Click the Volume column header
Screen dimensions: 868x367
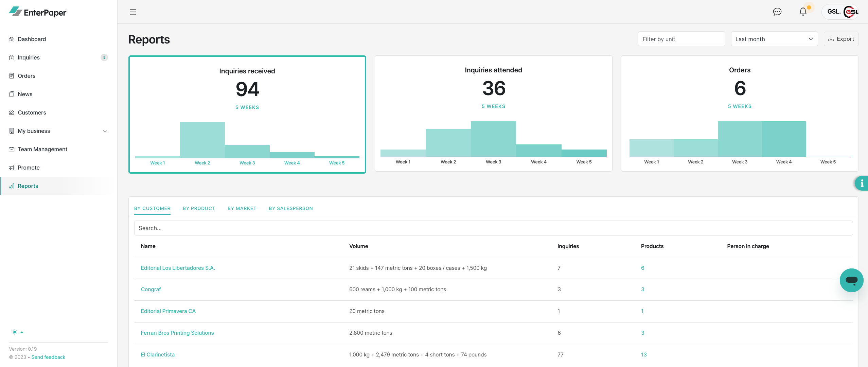pos(358,246)
